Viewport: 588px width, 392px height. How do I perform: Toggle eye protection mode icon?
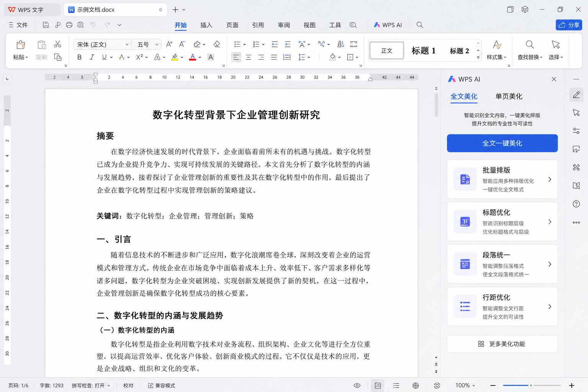(357, 385)
